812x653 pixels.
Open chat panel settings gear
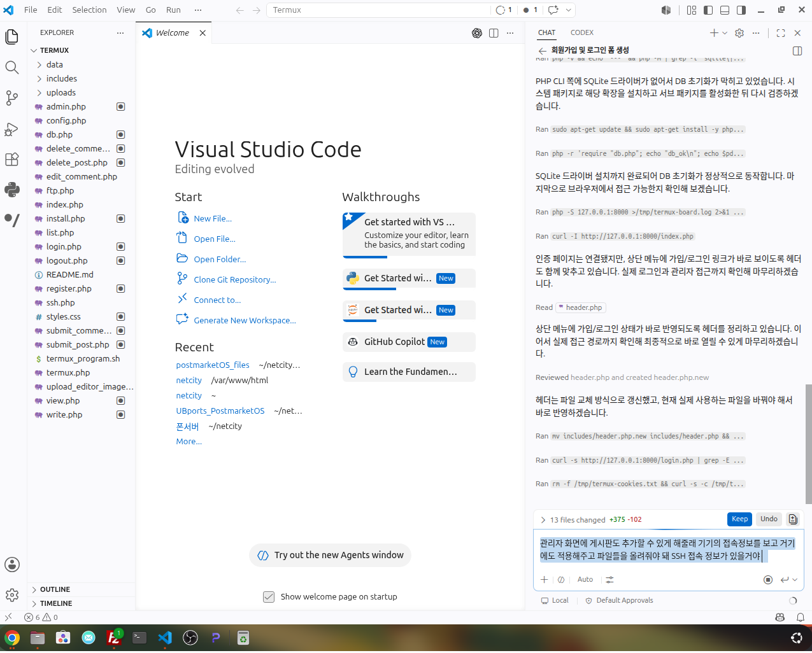739,33
